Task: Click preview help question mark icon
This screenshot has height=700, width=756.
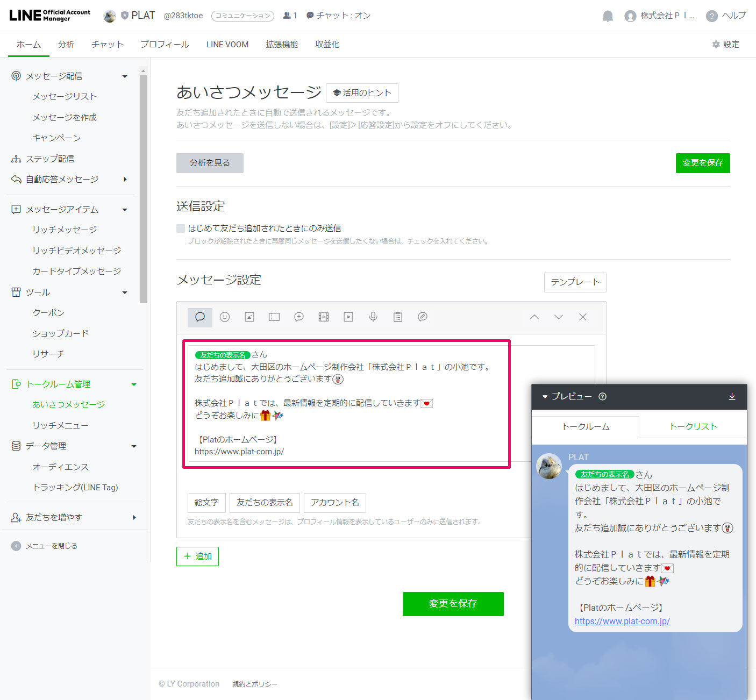Action: (x=603, y=397)
